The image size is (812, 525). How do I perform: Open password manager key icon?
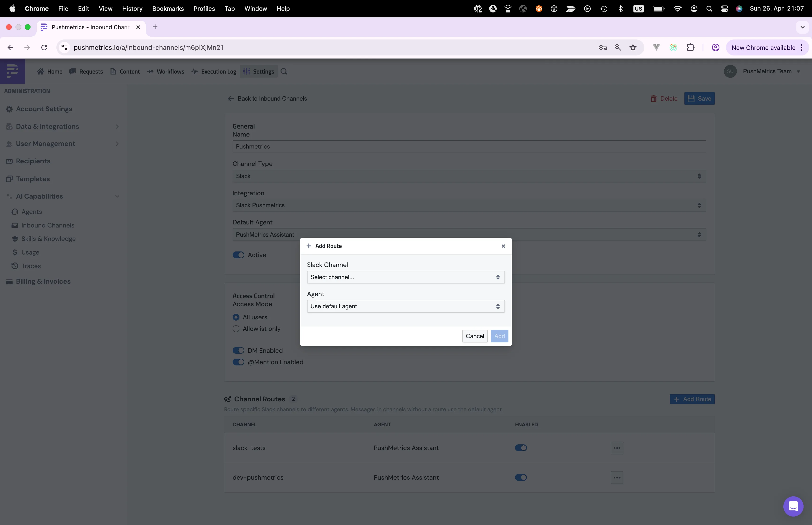pyautogui.click(x=602, y=47)
